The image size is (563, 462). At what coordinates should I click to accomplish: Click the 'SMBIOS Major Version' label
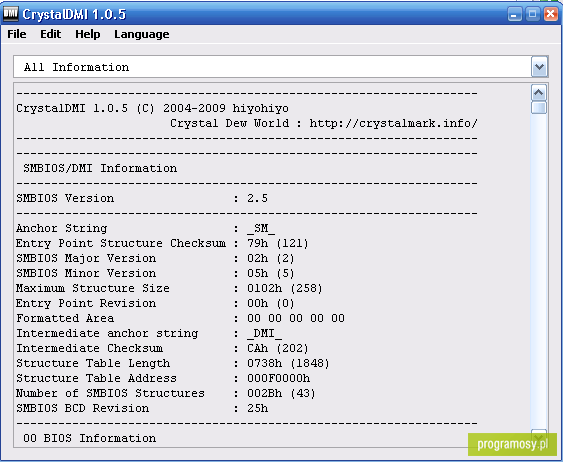tap(86, 258)
